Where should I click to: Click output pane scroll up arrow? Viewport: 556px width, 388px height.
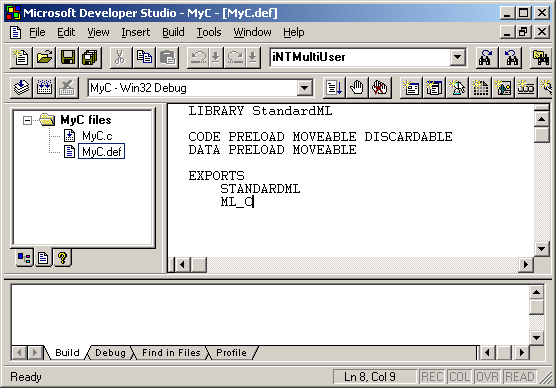(x=536, y=292)
